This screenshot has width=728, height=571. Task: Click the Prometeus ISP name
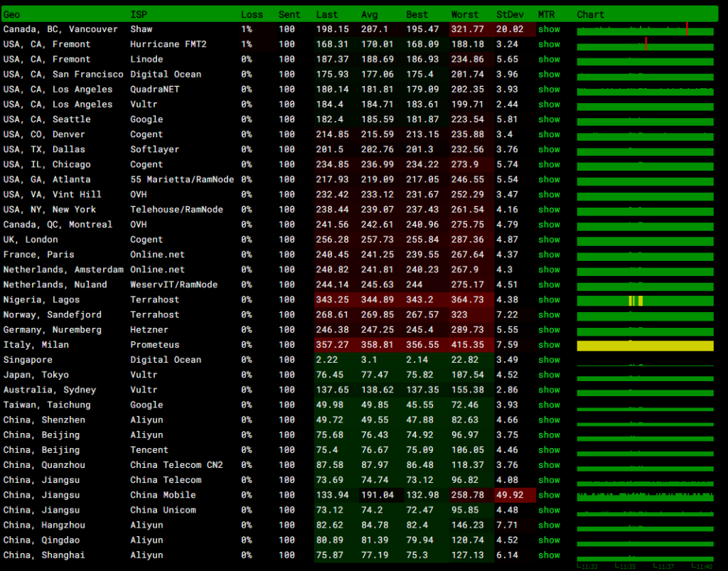click(154, 345)
